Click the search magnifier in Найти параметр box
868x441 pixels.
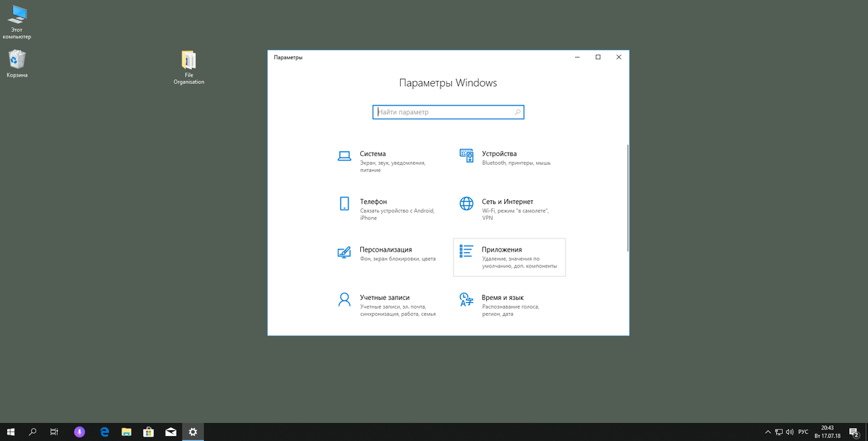518,112
